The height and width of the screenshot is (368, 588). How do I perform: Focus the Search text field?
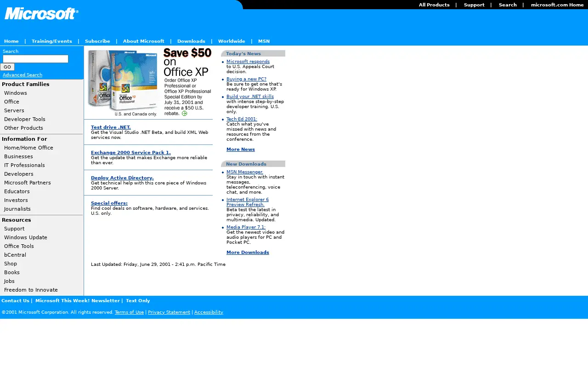coord(35,59)
